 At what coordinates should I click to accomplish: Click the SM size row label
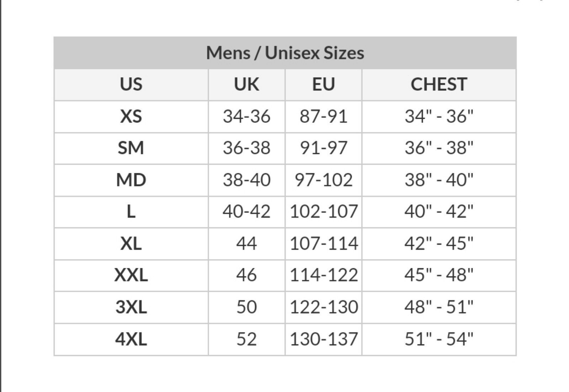[131, 148]
